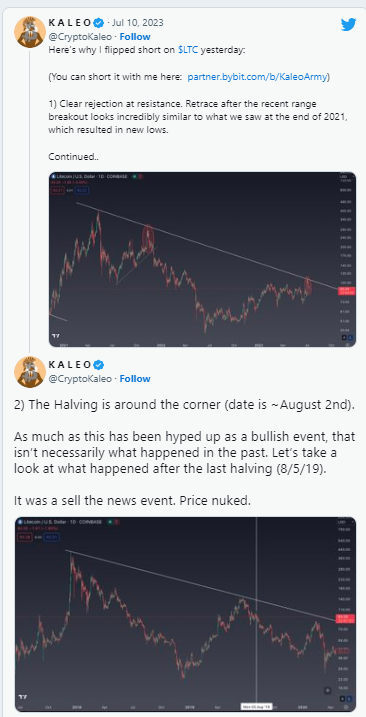Image resolution: width=366 pixels, height=717 pixels.
Task: Open the second Litecoin halving chart image
Action: point(185,615)
